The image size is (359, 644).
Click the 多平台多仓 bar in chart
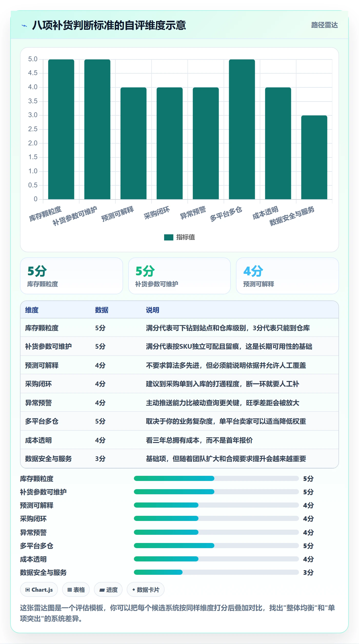pyautogui.click(x=242, y=129)
